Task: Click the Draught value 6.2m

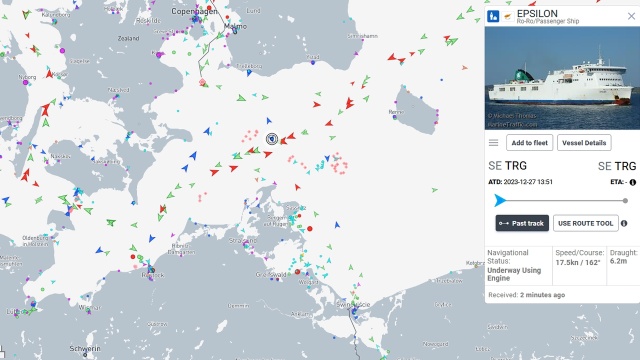Action: tap(618, 261)
